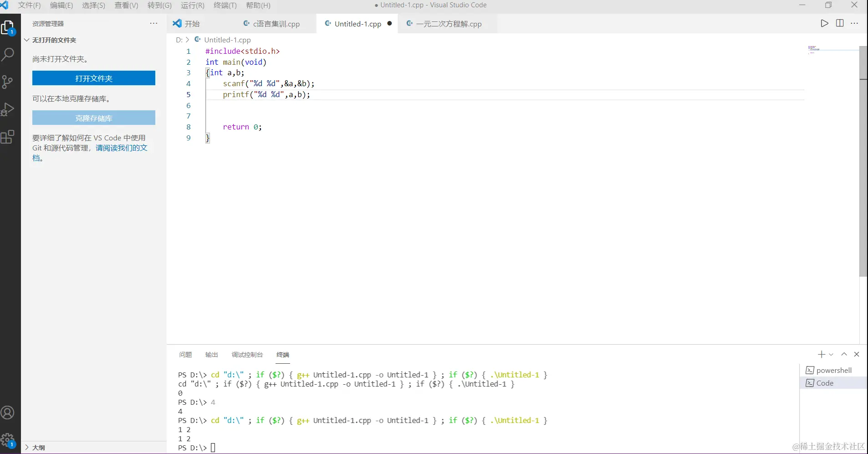This screenshot has width=868, height=454.
Task: Click line number 1 in the gutter
Action: coord(188,51)
